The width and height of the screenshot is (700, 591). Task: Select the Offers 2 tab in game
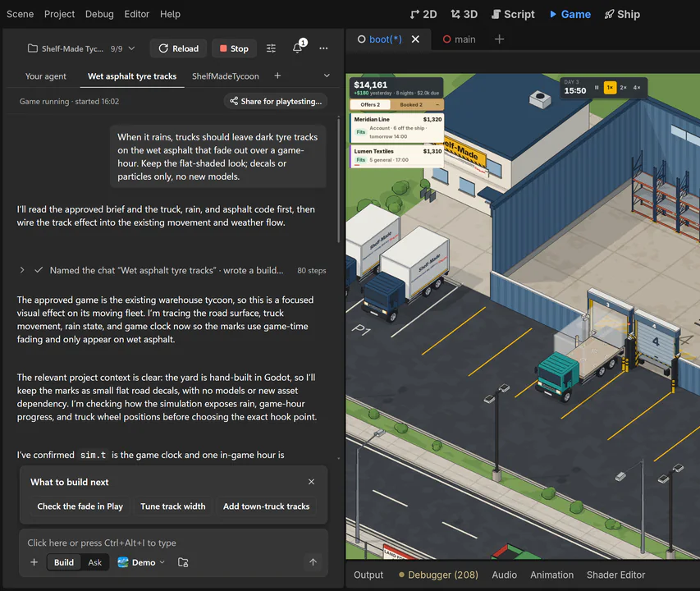(370, 104)
